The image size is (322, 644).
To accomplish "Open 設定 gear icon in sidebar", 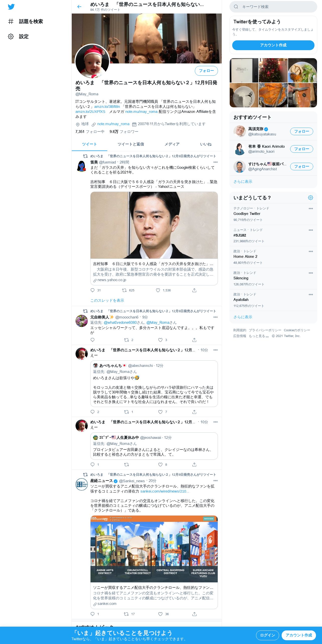I will click(11, 36).
